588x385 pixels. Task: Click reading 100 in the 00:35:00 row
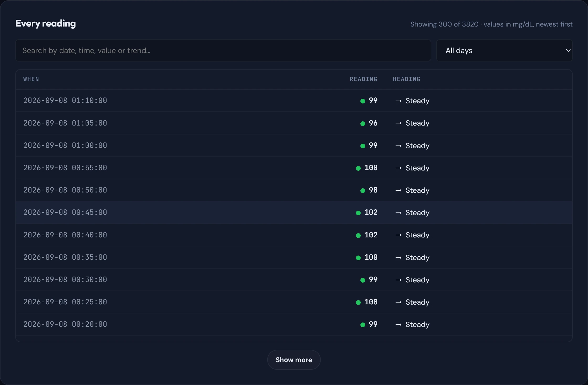(x=371, y=257)
